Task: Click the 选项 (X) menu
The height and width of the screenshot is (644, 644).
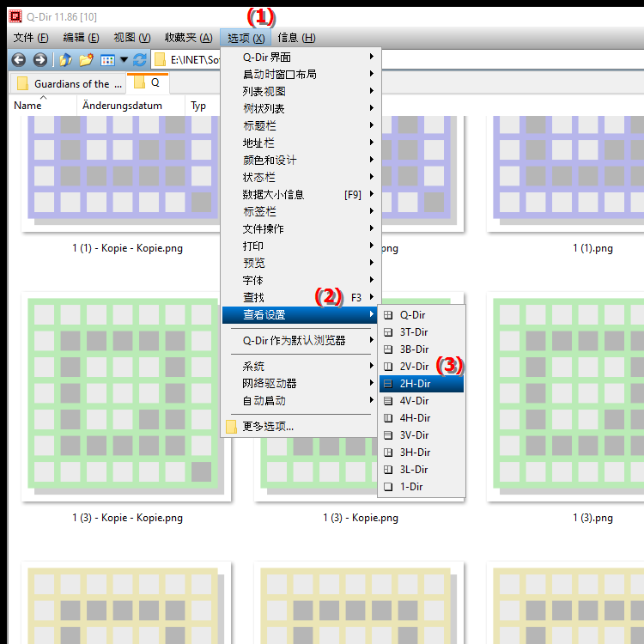Action: click(x=246, y=38)
